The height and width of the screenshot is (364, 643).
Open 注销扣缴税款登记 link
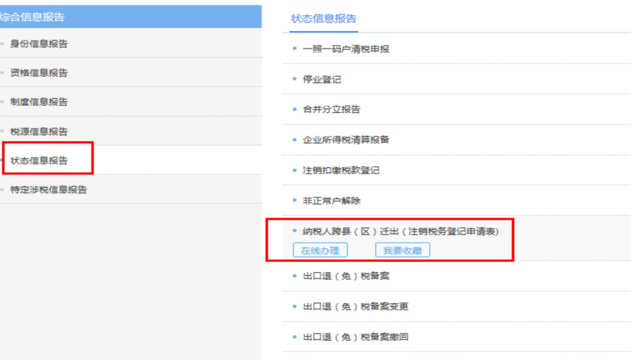[x=341, y=171]
